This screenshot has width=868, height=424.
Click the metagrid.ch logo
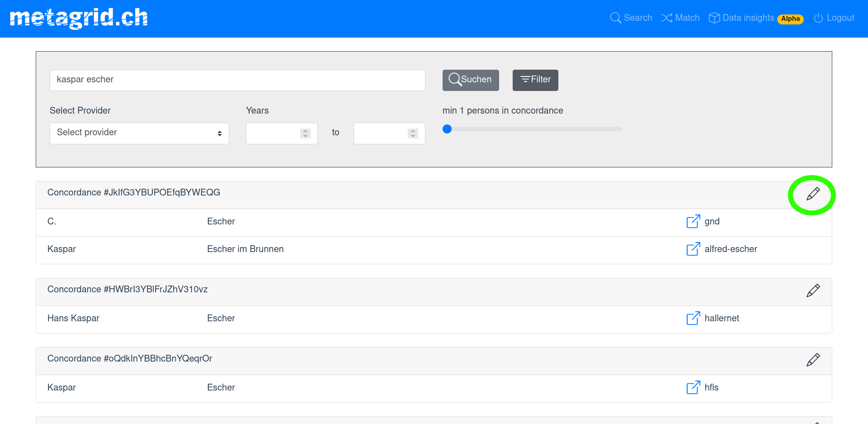79,18
